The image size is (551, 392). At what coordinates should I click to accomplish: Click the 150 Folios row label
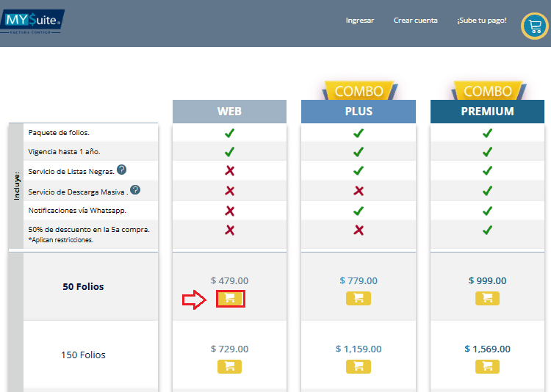[83, 355]
